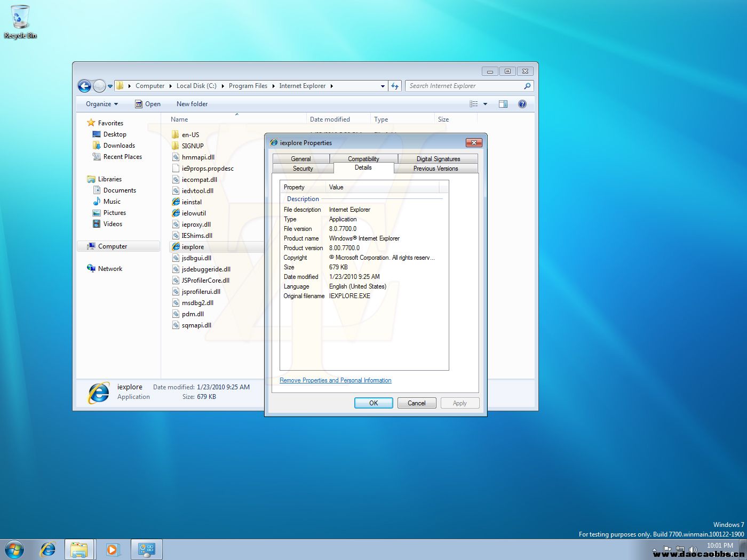Click the OK button

point(373,403)
